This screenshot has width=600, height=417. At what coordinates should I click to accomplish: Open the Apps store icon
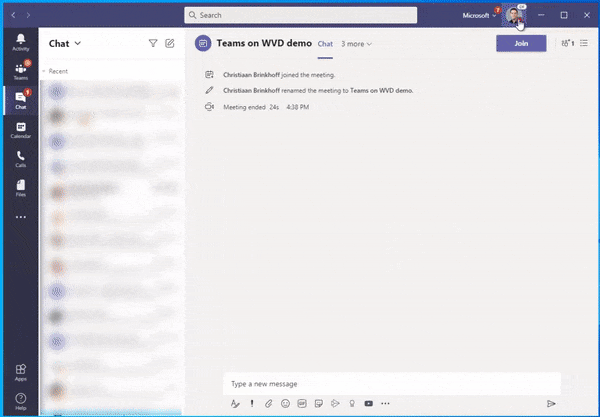click(21, 373)
